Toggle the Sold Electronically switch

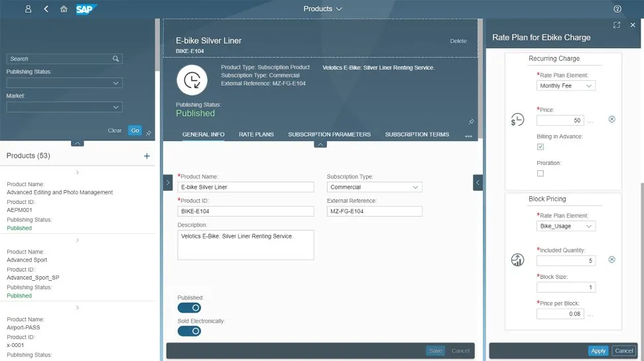point(190,331)
